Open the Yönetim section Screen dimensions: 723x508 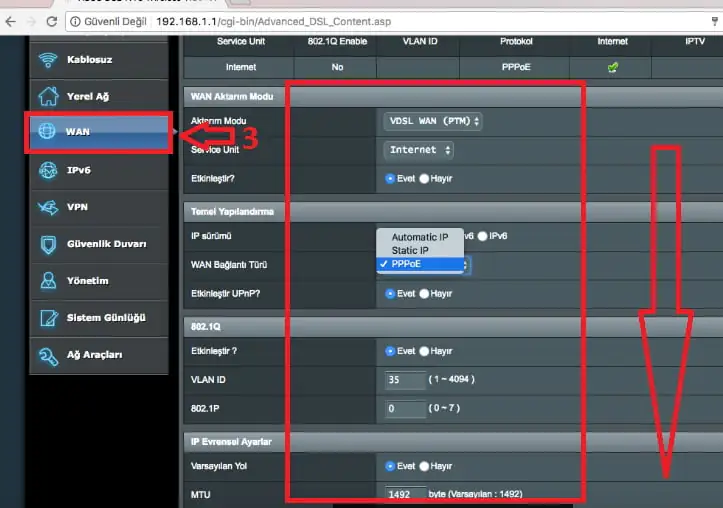pyautogui.click(x=99, y=281)
